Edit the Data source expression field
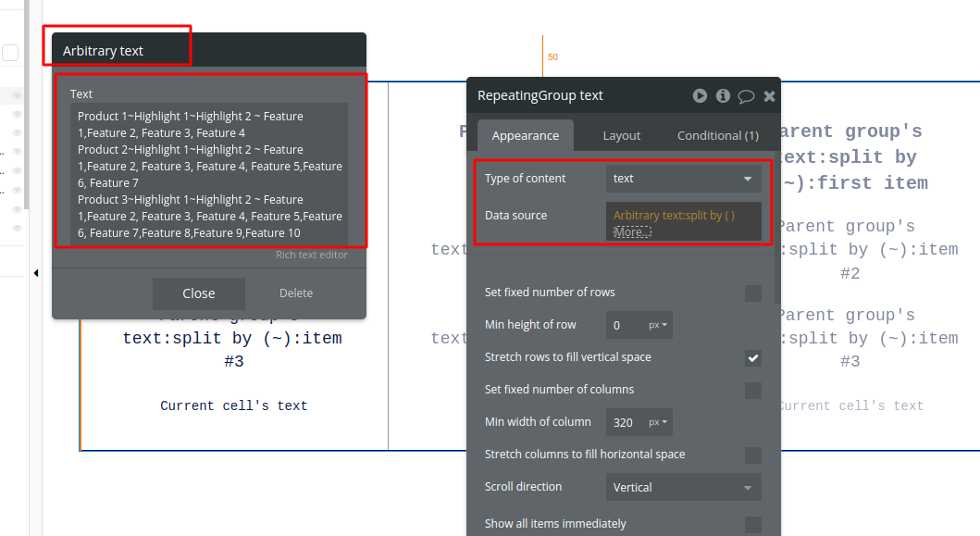The image size is (980, 536). pos(683,220)
